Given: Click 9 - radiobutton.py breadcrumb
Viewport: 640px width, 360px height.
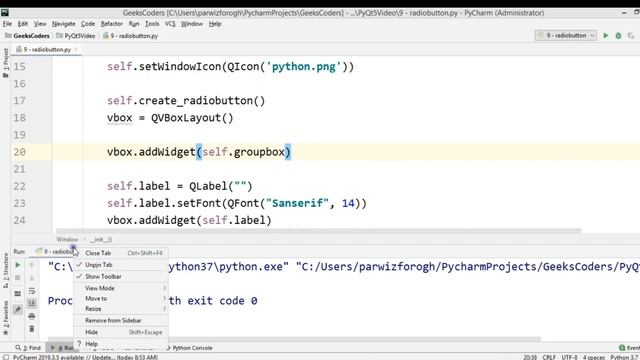Looking at the screenshot, I should click(131, 36).
